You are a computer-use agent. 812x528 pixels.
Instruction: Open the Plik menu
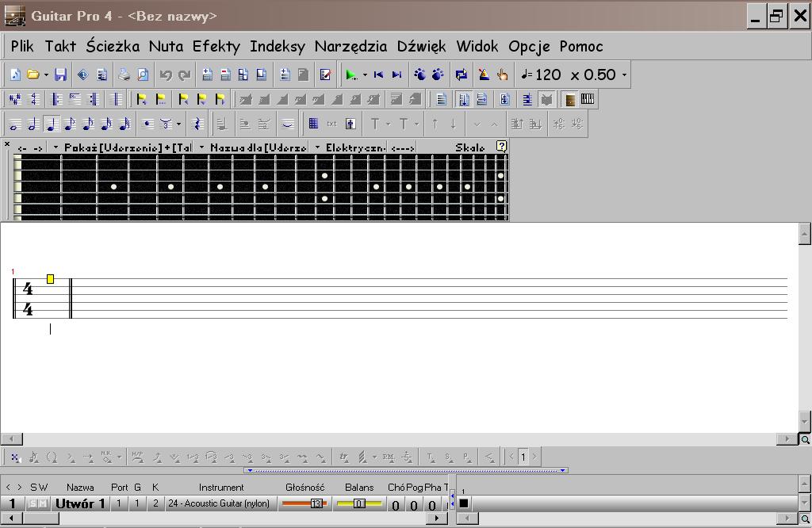pyautogui.click(x=22, y=47)
